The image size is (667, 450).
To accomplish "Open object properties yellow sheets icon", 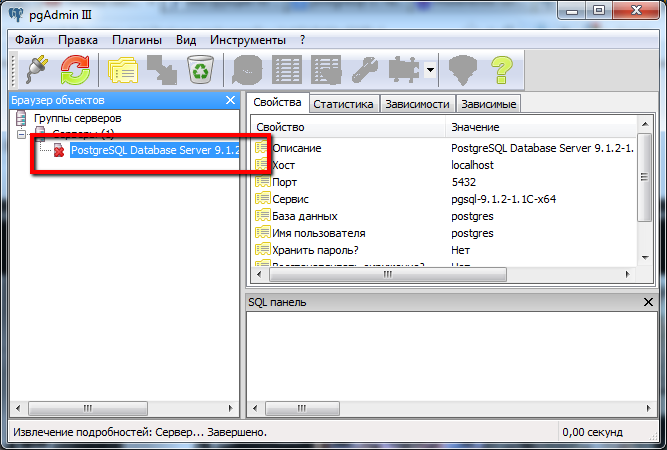I will coord(123,70).
